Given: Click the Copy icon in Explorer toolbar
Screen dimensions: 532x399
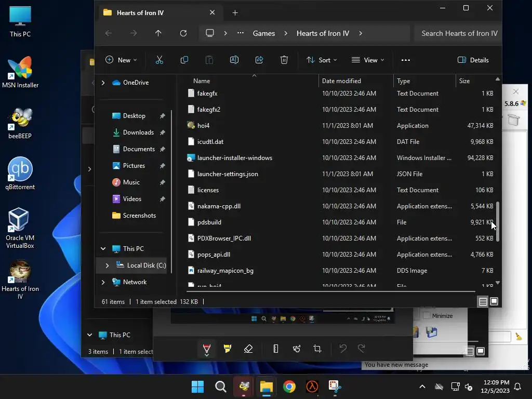Looking at the screenshot, I should (x=184, y=60).
